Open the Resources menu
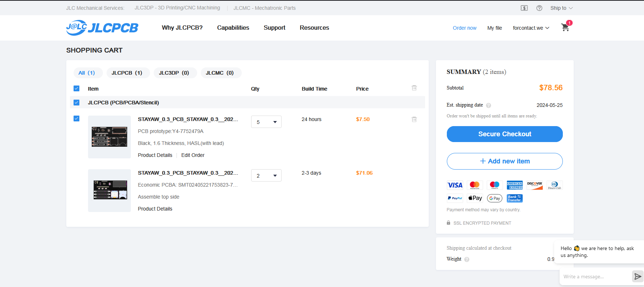 tap(314, 28)
